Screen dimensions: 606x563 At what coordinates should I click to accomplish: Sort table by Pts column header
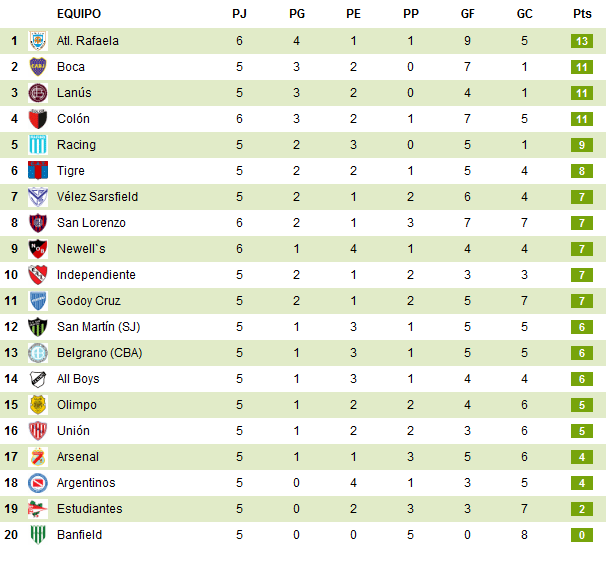pyautogui.click(x=582, y=14)
